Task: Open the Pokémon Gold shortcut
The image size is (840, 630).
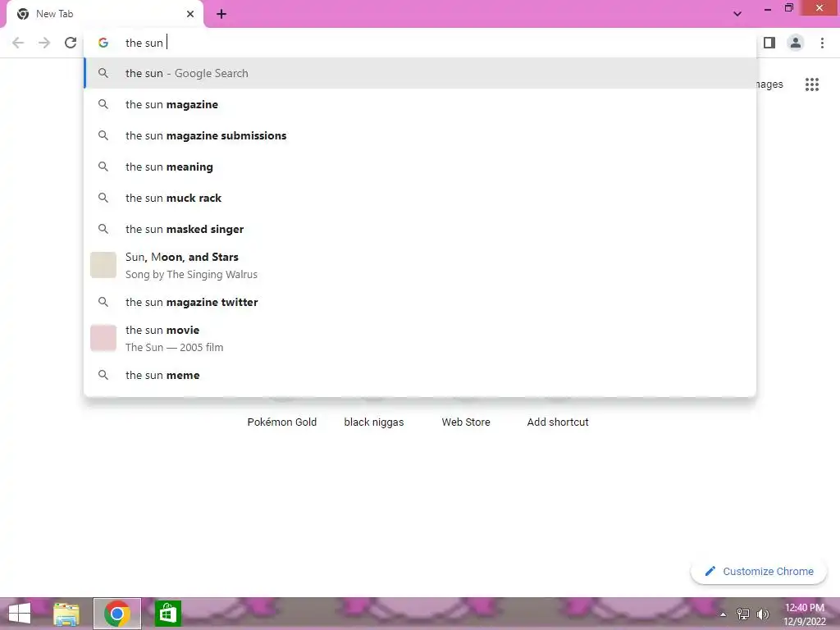Action: click(x=282, y=422)
